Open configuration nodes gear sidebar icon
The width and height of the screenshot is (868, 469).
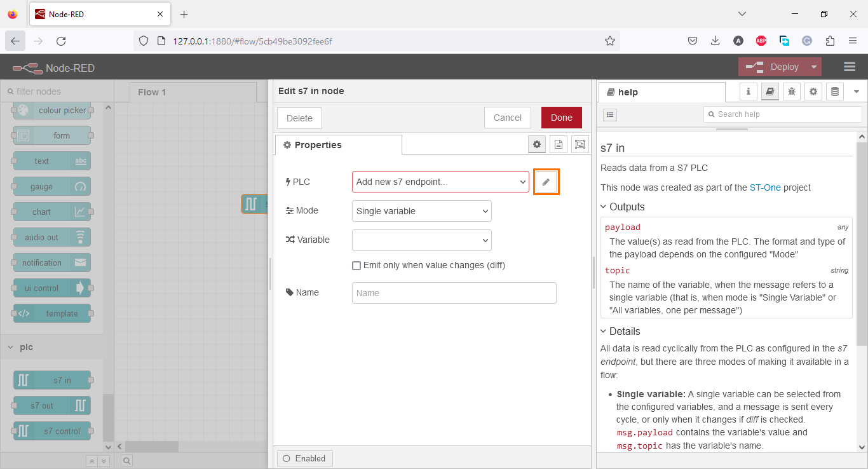(813, 92)
